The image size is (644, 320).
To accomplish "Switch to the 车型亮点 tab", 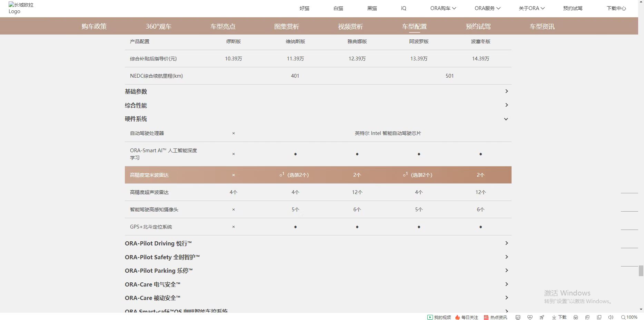I will coord(223,27).
